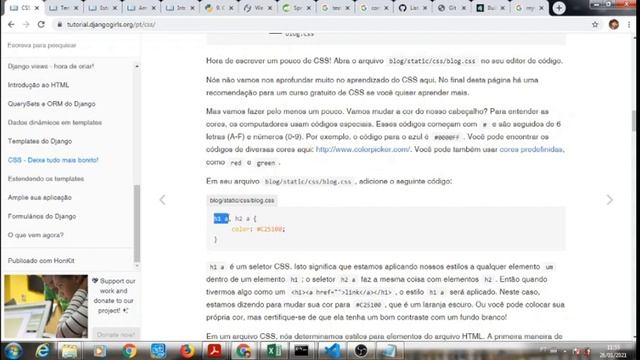Open 'QuerySets e ORM do Django' chapter
This screenshot has width=640, height=360.
coord(51,104)
